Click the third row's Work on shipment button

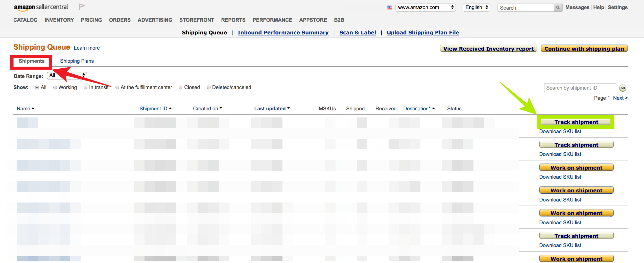click(x=576, y=168)
